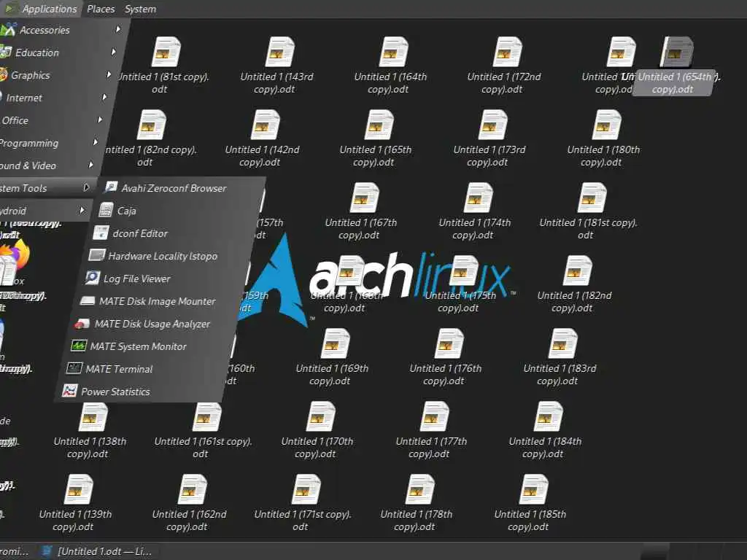Select Untitled 1 (167th copy).odt file icon

click(365, 198)
